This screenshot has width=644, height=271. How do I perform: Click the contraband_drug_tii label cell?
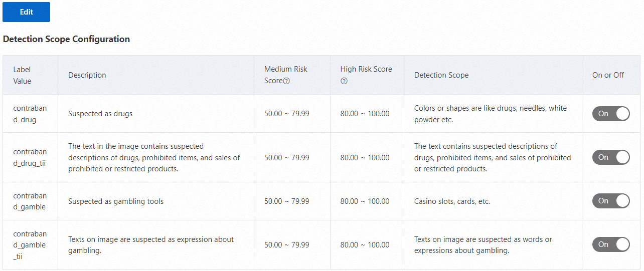click(30, 157)
